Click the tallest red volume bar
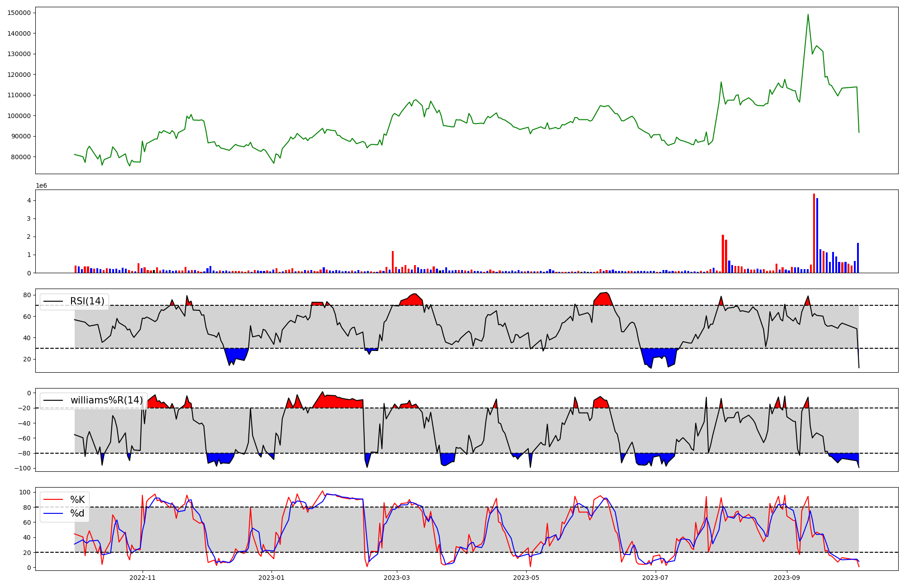 [814, 233]
